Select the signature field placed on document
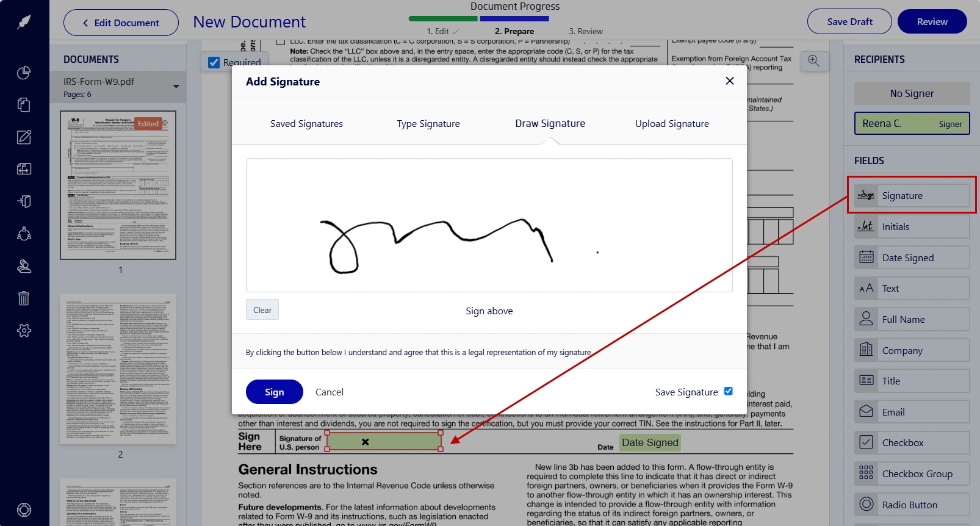This screenshot has height=526, width=980. [384, 441]
